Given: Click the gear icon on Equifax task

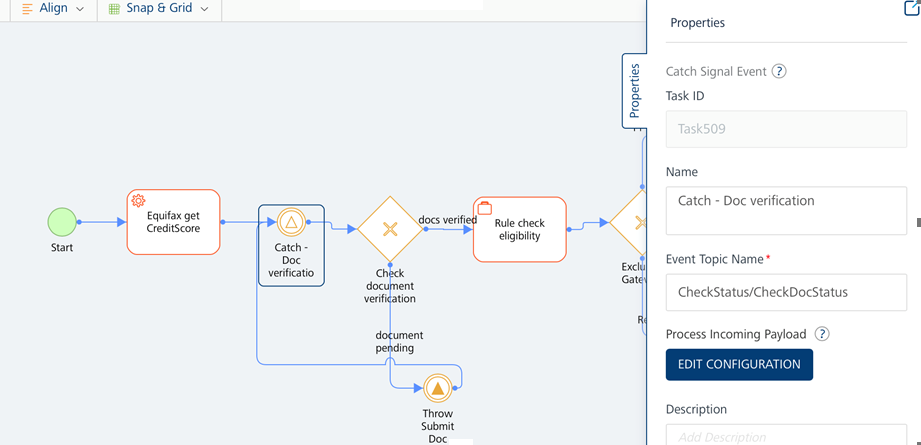Looking at the screenshot, I should coord(138,201).
